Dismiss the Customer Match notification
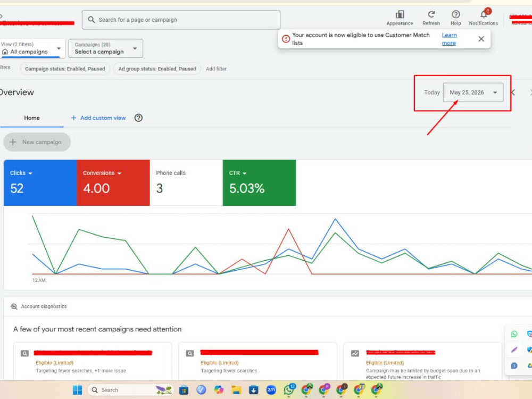The width and height of the screenshot is (532, 399). pos(481,39)
